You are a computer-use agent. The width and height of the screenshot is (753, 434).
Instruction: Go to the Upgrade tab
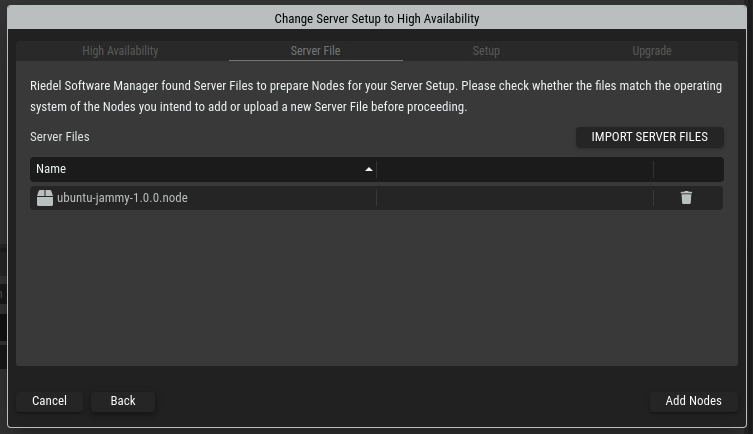pos(652,51)
